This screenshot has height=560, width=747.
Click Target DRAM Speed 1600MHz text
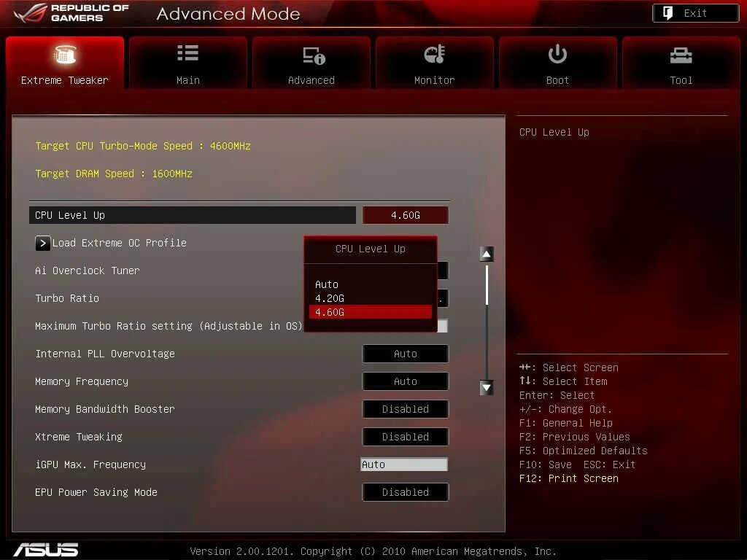pyautogui.click(x=114, y=174)
